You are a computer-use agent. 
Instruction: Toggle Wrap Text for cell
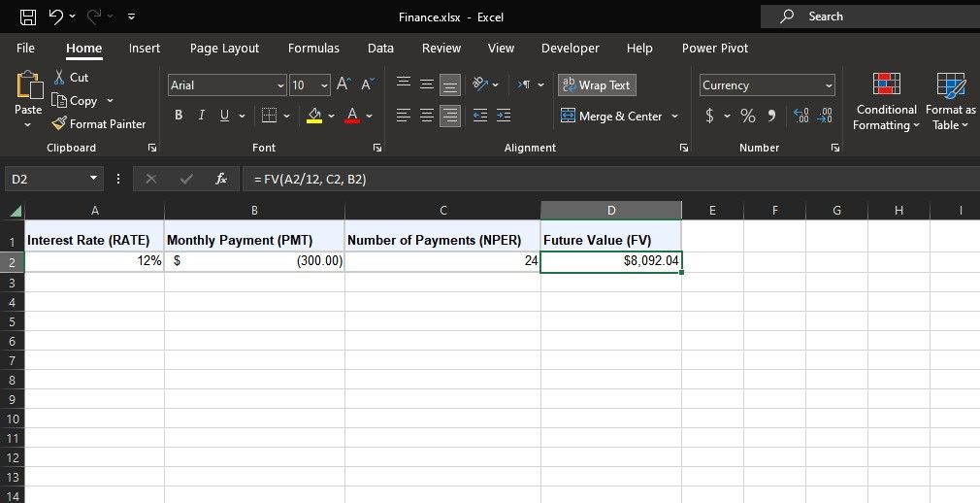coord(597,85)
